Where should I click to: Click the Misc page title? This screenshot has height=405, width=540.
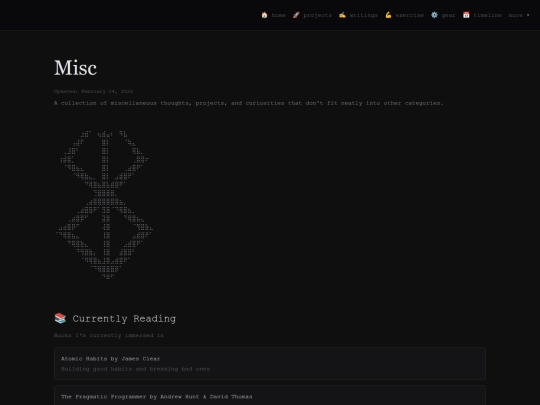click(75, 68)
